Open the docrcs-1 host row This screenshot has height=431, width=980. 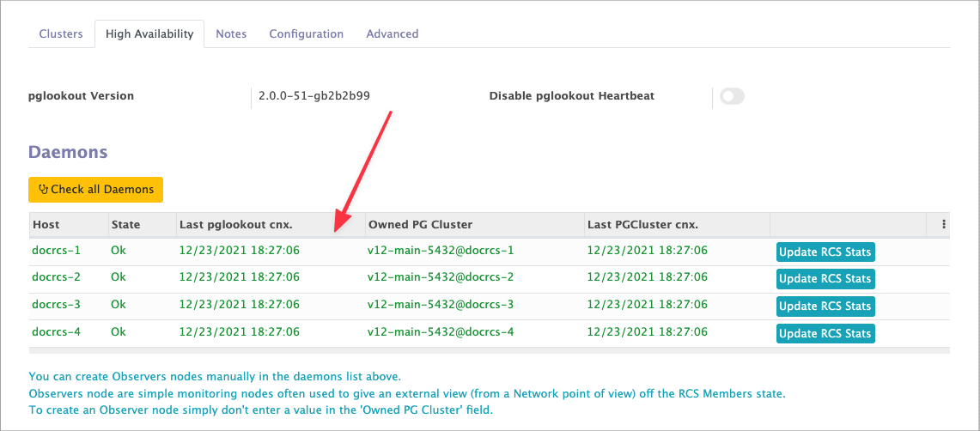click(56, 251)
